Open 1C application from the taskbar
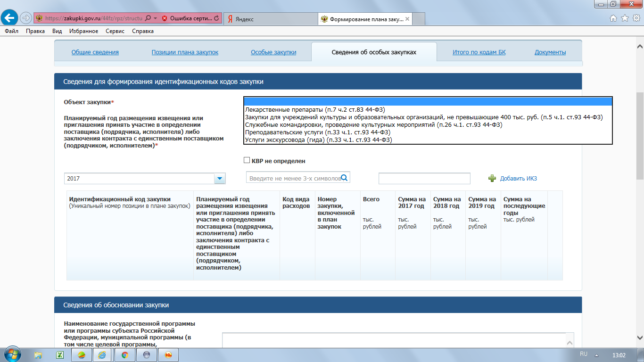 (x=168, y=355)
